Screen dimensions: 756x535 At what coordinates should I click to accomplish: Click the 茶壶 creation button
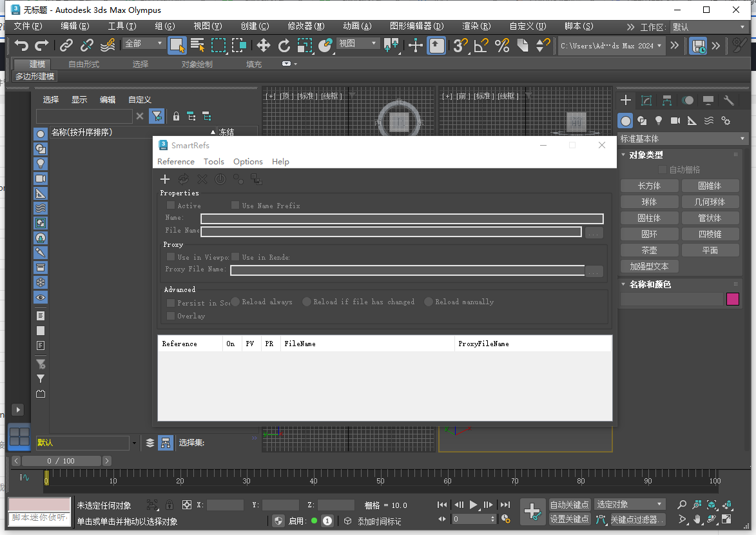(x=649, y=249)
